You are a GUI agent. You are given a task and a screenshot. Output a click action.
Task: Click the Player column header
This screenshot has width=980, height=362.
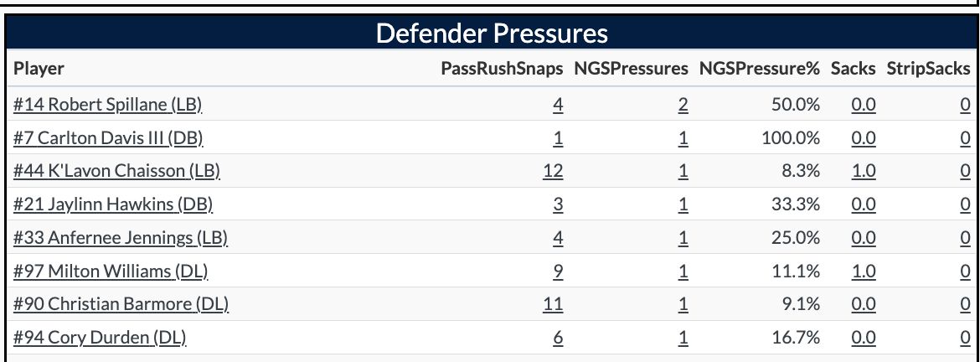[x=39, y=70]
